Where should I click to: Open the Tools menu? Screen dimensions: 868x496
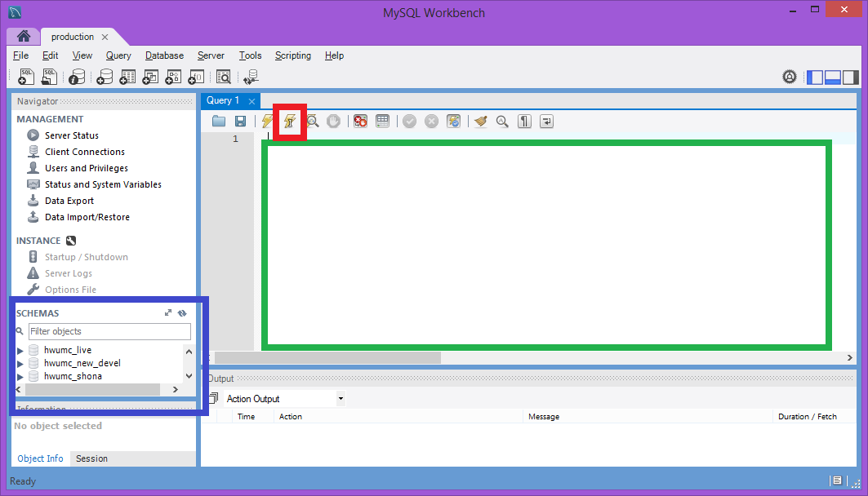250,55
